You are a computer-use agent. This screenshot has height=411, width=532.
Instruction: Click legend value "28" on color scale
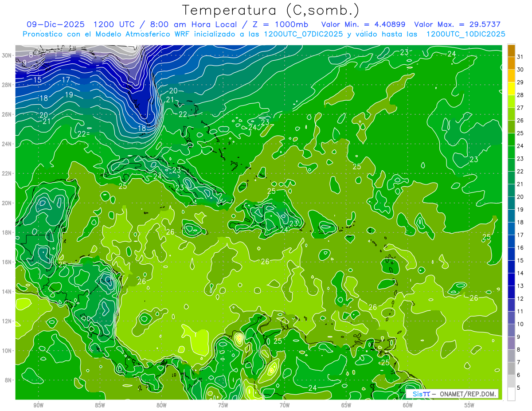click(x=520, y=95)
